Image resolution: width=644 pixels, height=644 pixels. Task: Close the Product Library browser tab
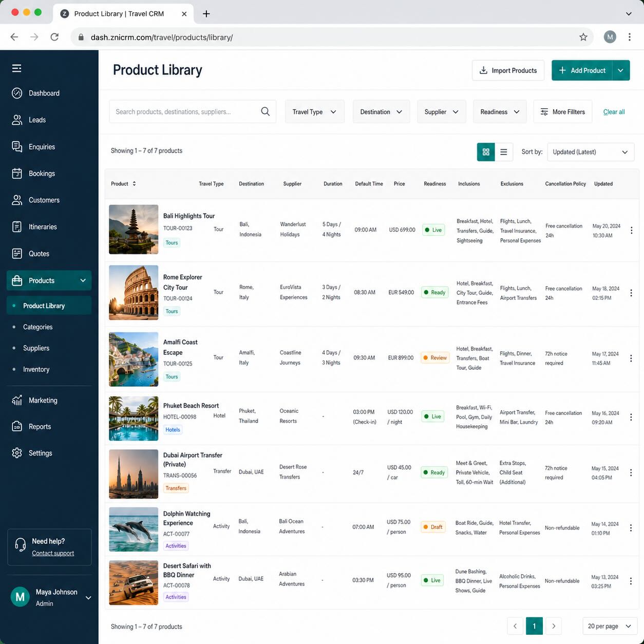click(x=184, y=14)
